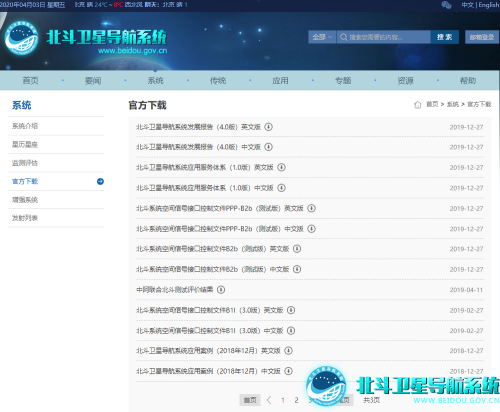Open the 首页 tab in navigation bar
The width and height of the screenshot is (500, 412).
(x=30, y=80)
